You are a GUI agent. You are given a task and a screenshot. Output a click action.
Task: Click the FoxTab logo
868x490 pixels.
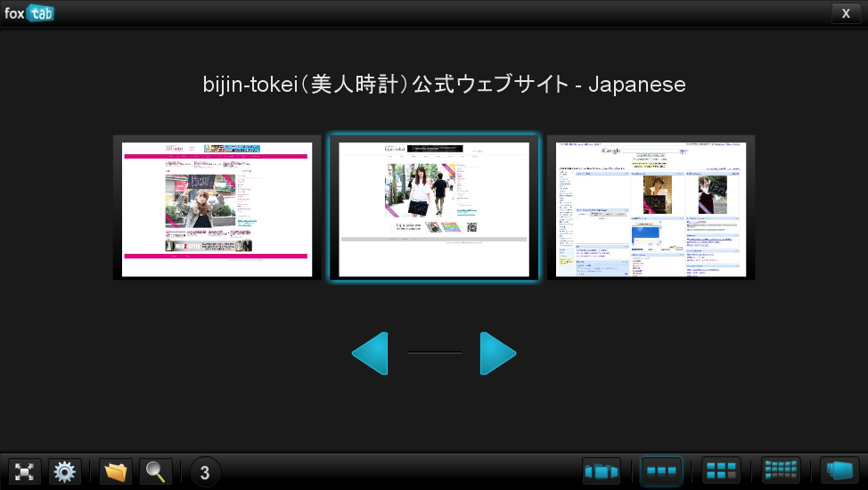[x=29, y=12]
